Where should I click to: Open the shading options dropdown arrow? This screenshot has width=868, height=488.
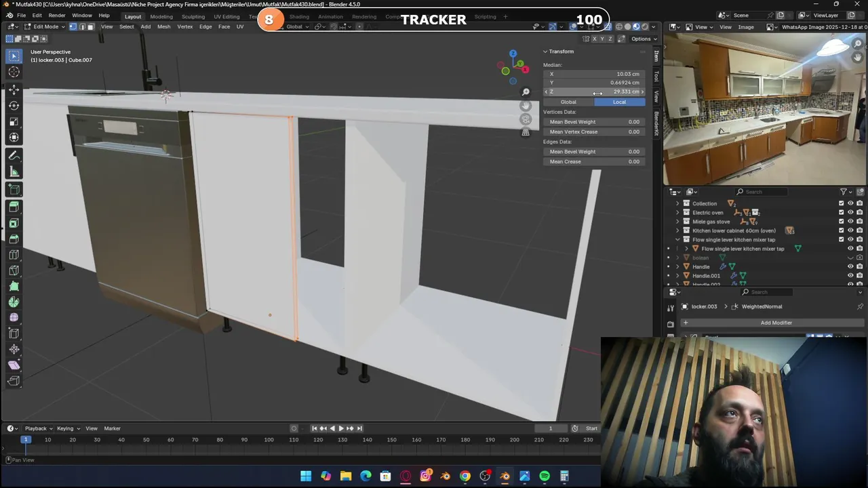coord(654,26)
